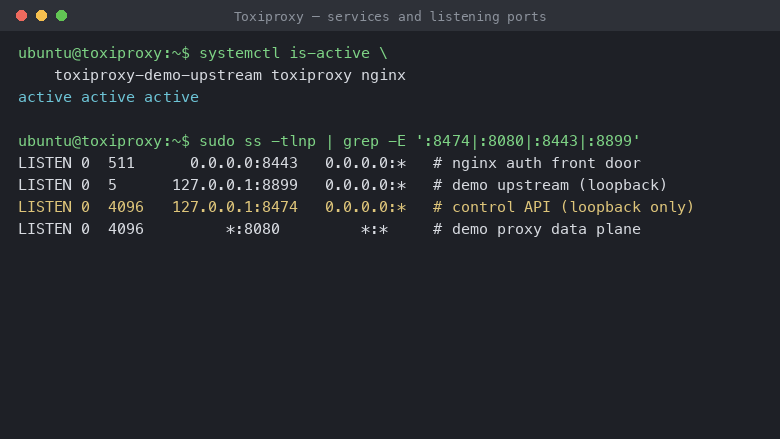Click the red close window button

tap(21, 16)
